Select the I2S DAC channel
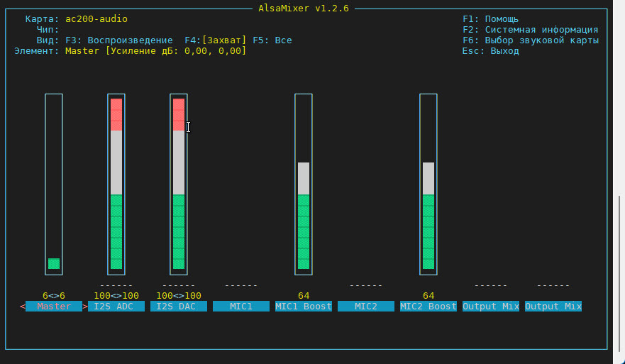 point(179,307)
